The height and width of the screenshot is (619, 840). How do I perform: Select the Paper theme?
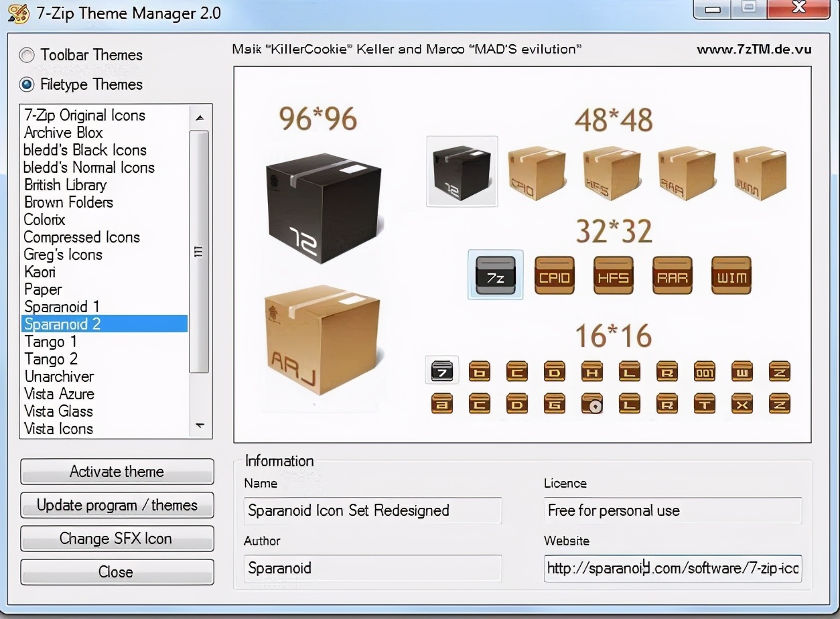(104, 289)
